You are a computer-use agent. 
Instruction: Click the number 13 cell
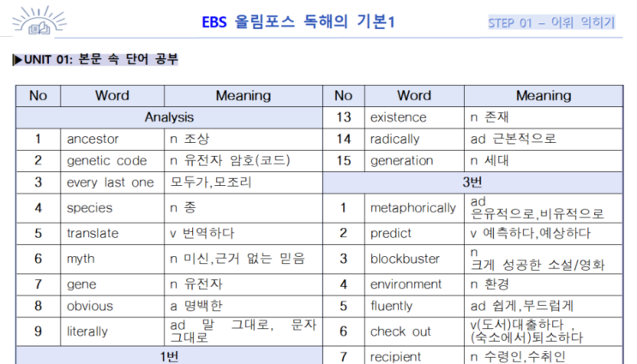tap(344, 117)
